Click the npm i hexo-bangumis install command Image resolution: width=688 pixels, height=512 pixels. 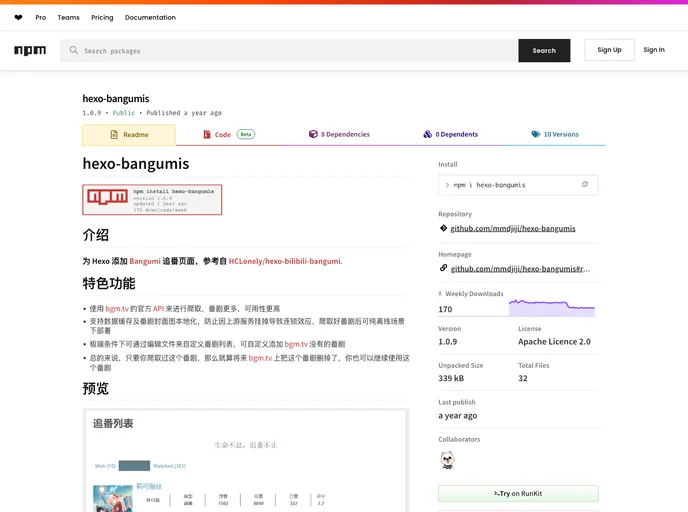(489, 185)
